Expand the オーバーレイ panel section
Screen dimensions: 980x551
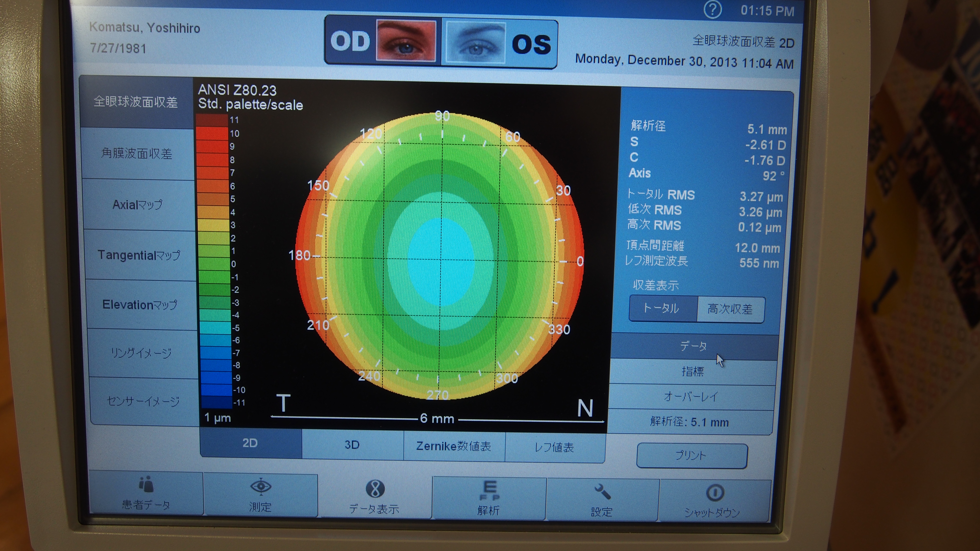click(691, 397)
